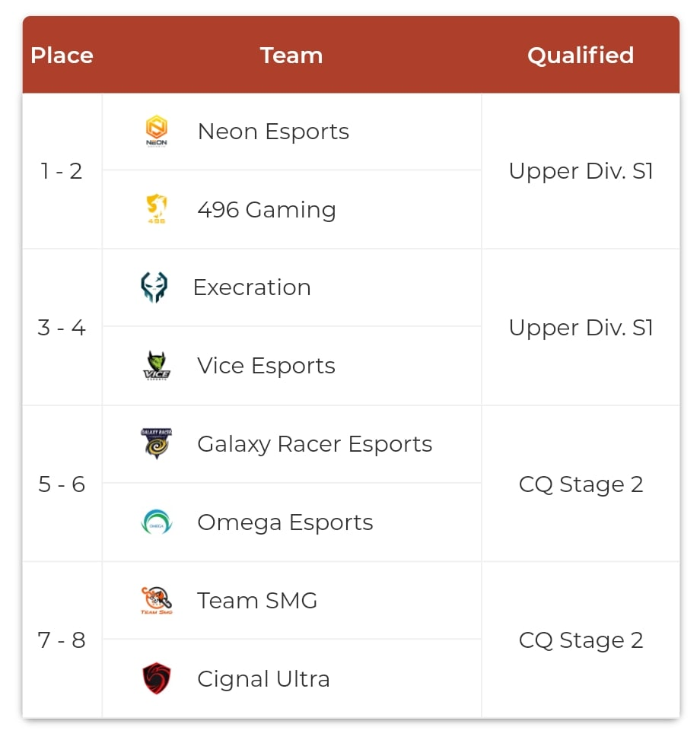This screenshot has width=700, height=746.
Task: Click the Neon Esports team logo
Action: [156, 131]
